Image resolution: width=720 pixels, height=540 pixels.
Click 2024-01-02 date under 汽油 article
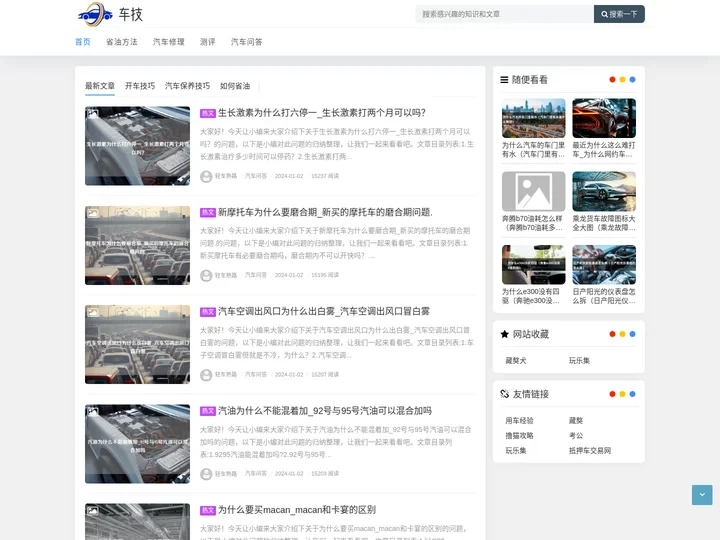coord(289,473)
